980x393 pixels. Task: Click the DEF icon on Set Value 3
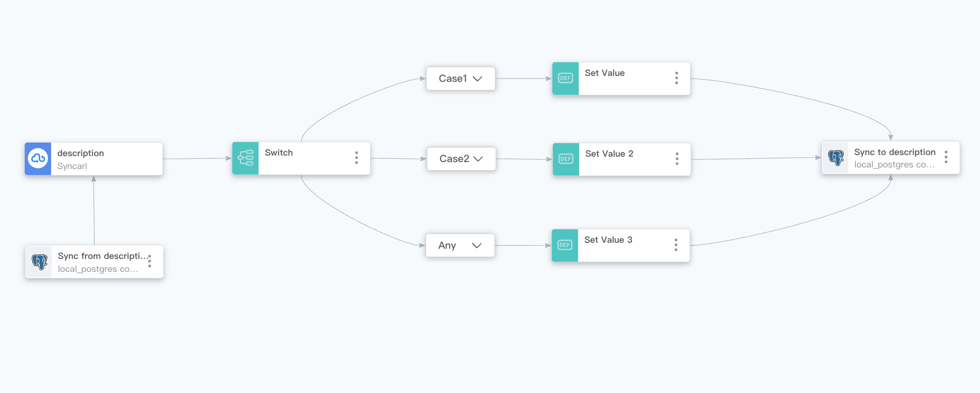click(565, 245)
